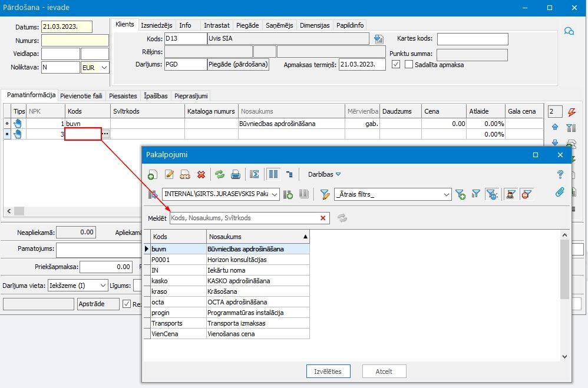Click the user filter icon with person
588x388 pixels.
[510, 194]
